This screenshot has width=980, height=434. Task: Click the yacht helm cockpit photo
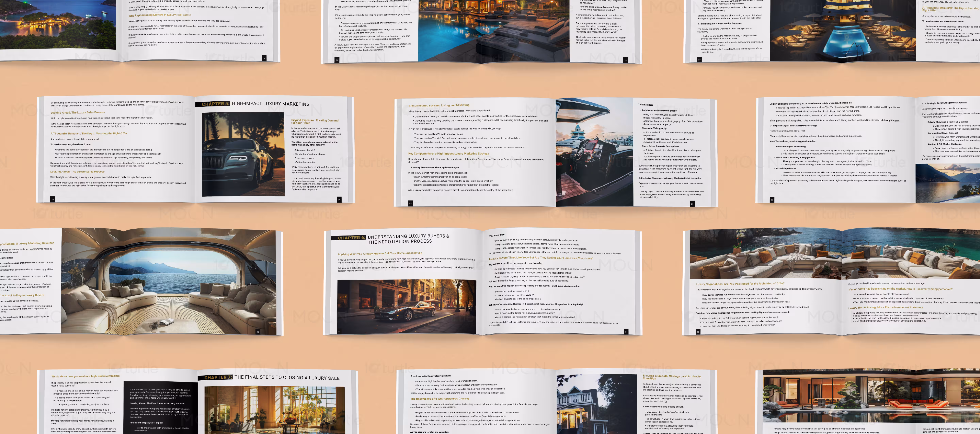click(x=594, y=152)
